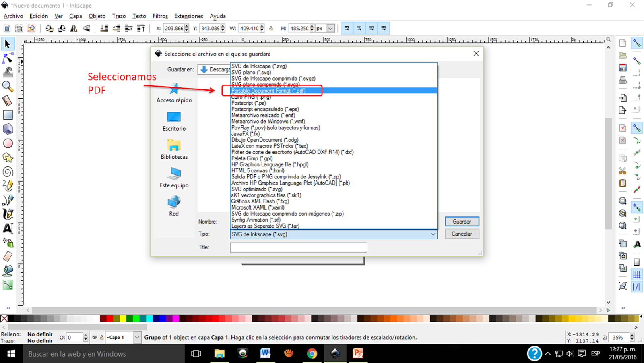Activate the Zoom tool
The image size is (644, 363).
(8, 86)
